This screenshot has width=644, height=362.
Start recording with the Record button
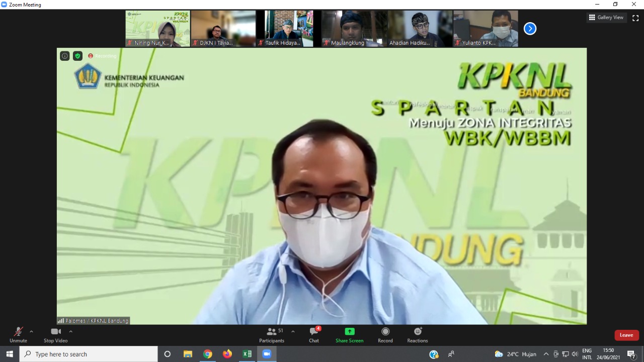click(385, 335)
